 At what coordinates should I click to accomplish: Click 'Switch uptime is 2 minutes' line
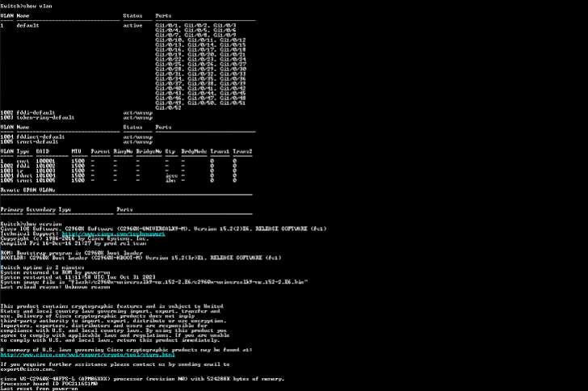tap(42, 267)
